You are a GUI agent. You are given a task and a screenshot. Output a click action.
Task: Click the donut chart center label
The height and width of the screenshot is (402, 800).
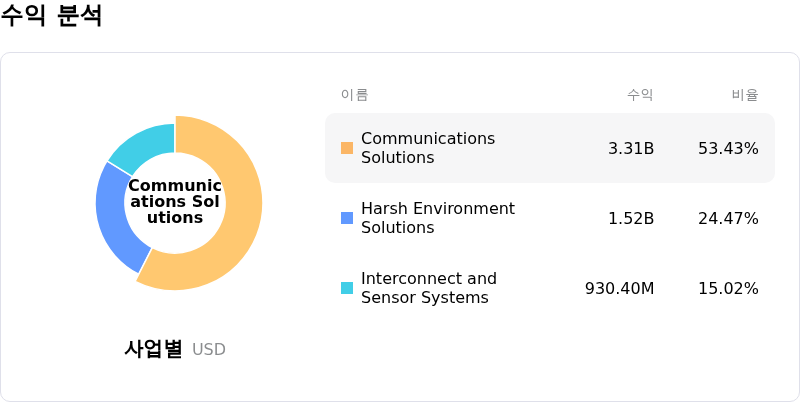coord(175,202)
